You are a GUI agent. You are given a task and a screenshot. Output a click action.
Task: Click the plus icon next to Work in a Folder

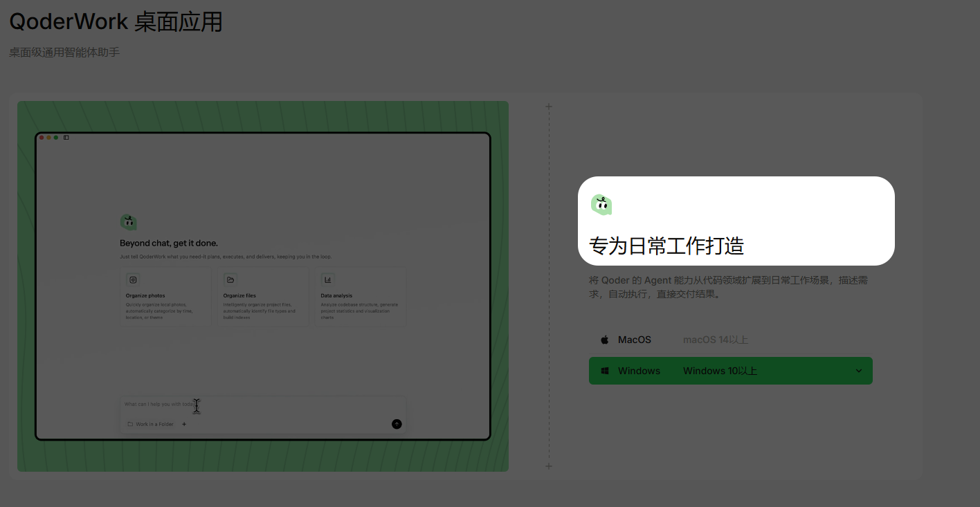click(184, 424)
